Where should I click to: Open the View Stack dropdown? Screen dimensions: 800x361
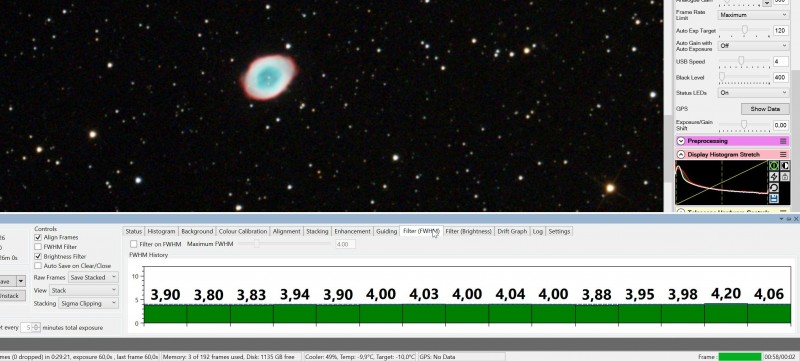click(84, 291)
